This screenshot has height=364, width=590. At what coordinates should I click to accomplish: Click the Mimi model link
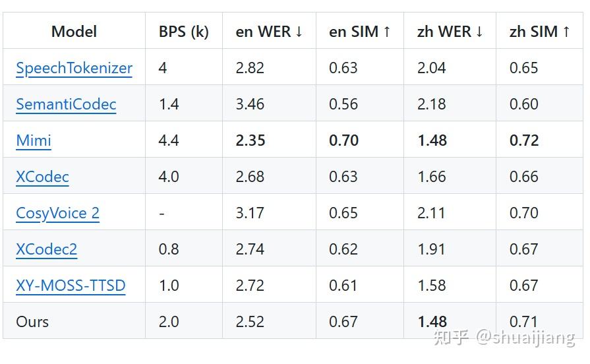pyautogui.click(x=34, y=140)
